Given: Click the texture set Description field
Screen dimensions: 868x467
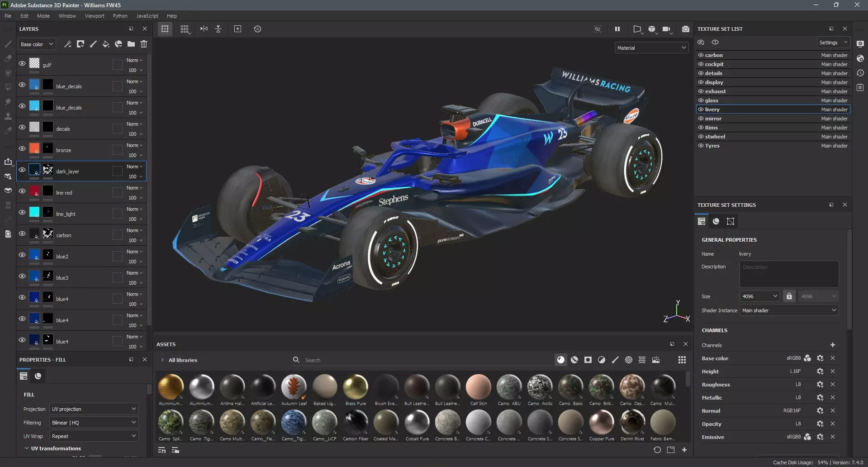Looking at the screenshot, I should (789, 274).
